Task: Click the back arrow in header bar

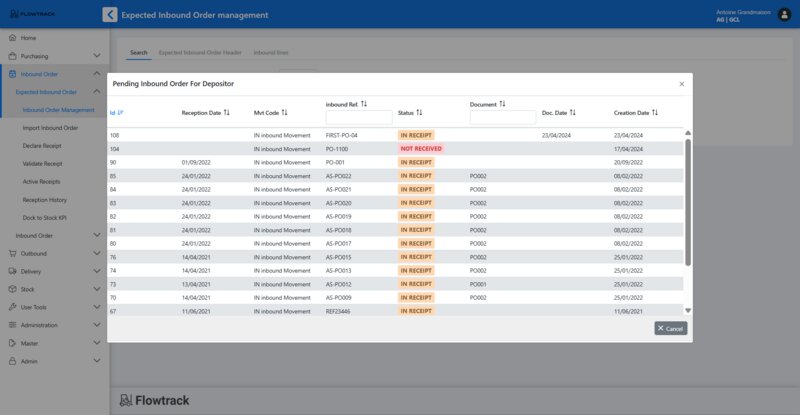Action: [110, 15]
